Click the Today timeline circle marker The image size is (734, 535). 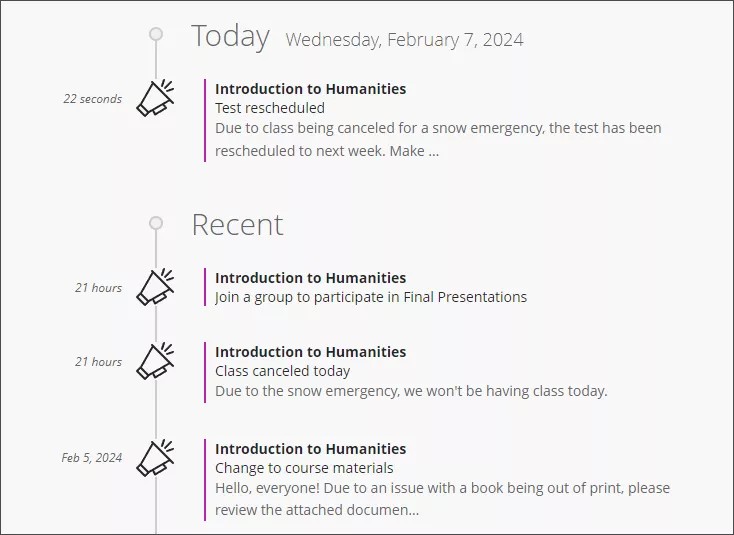156,34
